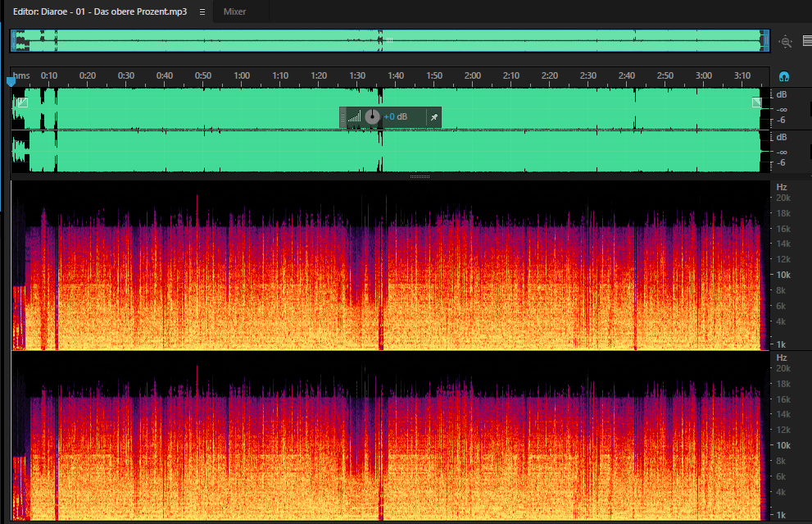Click 18k on the lower frequency scale

tap(783, 384)
